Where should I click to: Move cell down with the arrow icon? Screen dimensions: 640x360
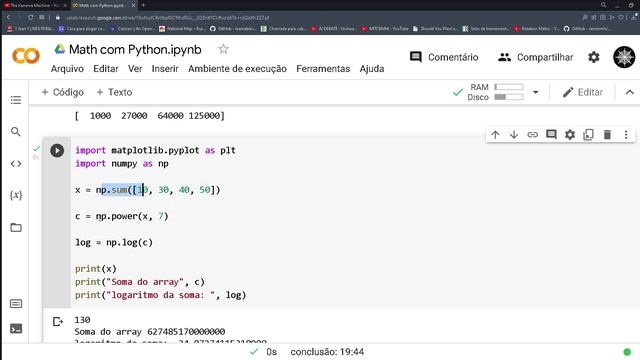(x=514, y=135)
